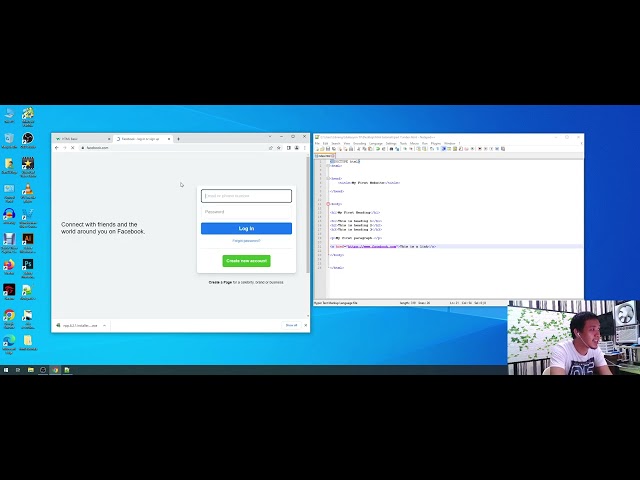Expand the downloaded installer options arrow

(104, 325)
